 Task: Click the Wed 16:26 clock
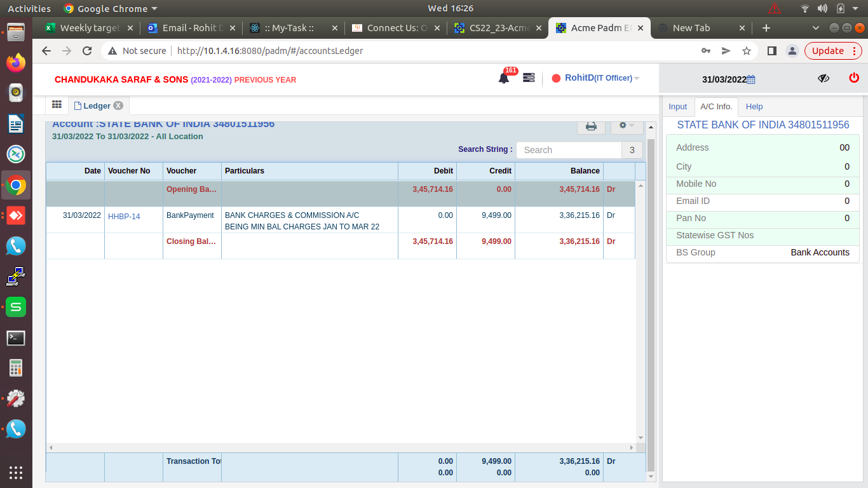[x=451, y=8]
